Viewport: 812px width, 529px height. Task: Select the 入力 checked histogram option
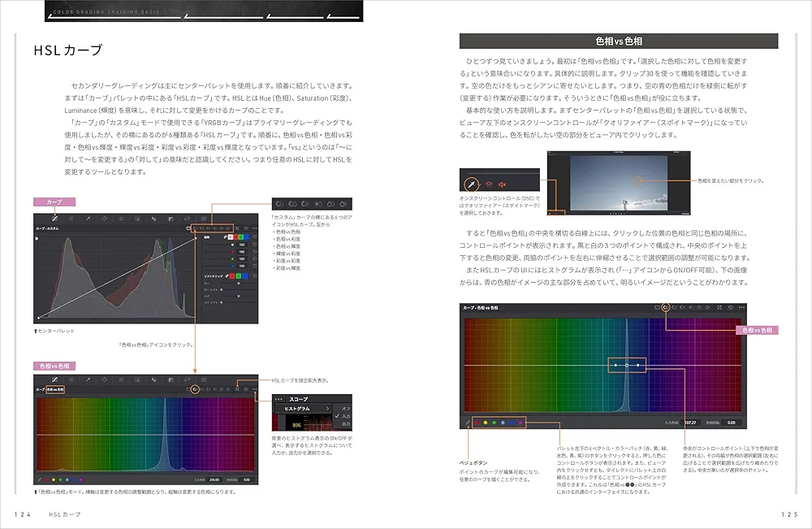pos(344,416)
